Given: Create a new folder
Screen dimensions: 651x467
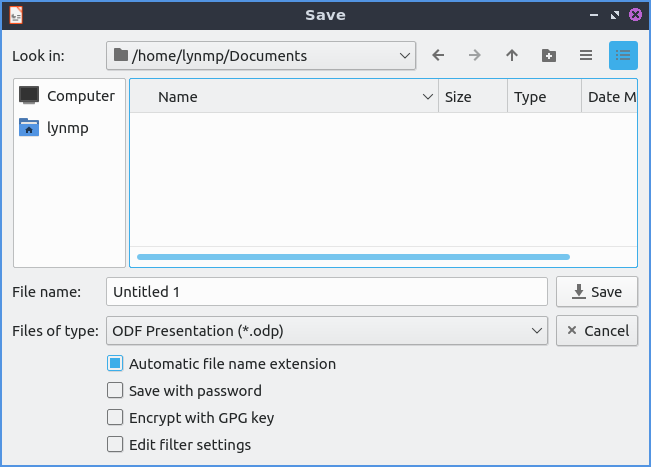Looking at the screenshot, I should tap(549, 56).
